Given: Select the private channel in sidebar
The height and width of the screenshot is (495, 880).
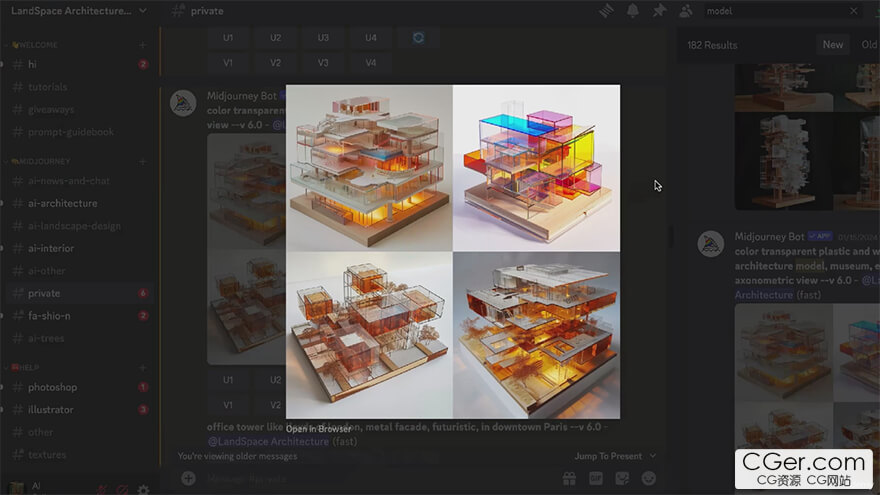Looking at the screenshot, I should [80, 293].
